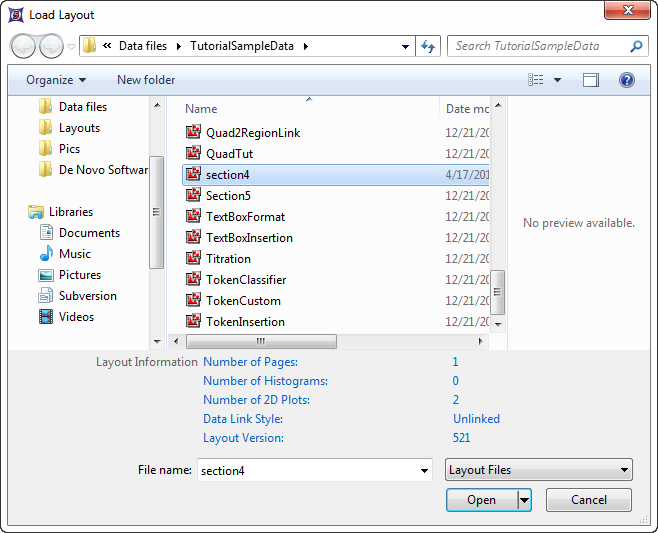Click the Help question mark icon
Viewport: 658px width, 533px height.
point(627,80)
